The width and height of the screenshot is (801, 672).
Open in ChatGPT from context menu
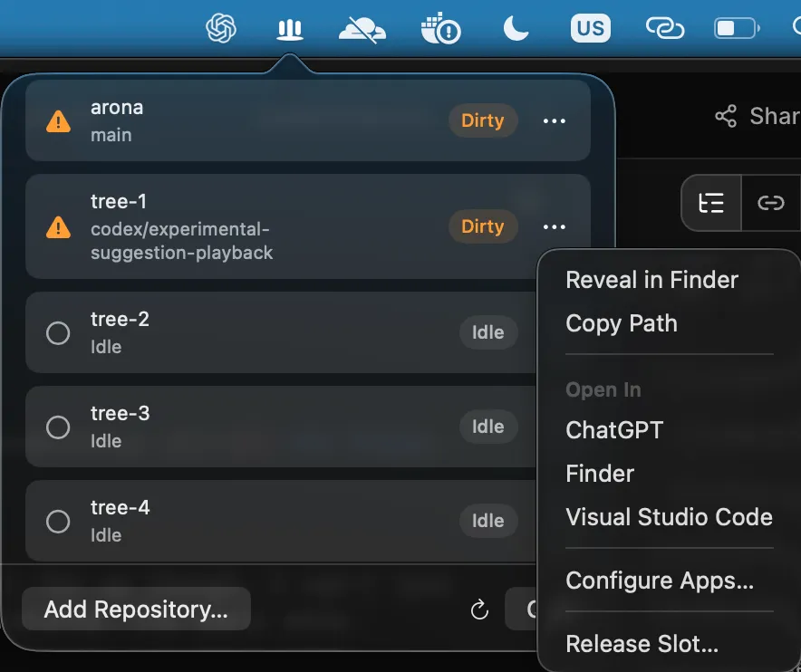(614, 430)
